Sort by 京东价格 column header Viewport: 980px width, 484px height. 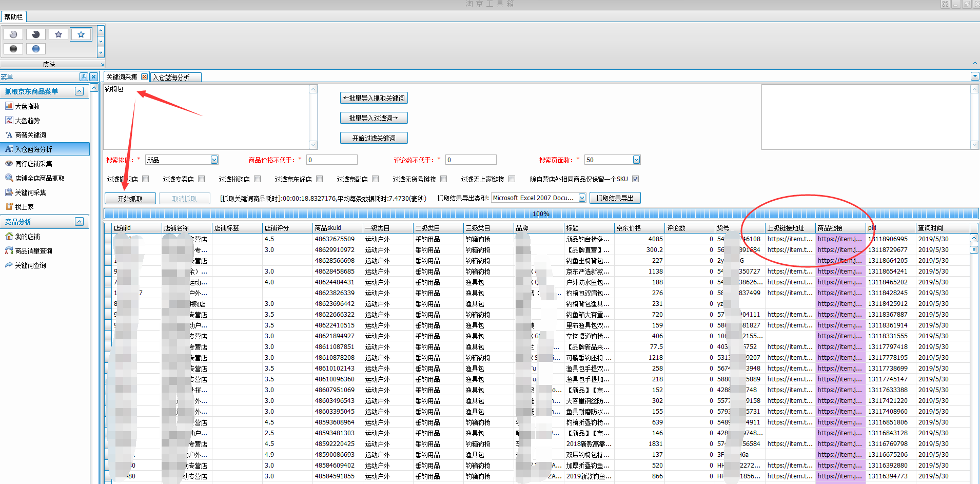(639, 228)
